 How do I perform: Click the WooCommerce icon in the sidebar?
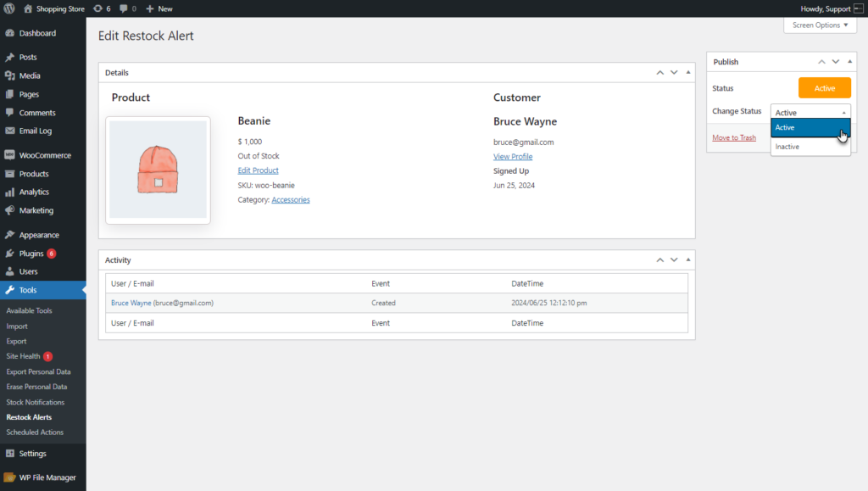click(10, 155)
